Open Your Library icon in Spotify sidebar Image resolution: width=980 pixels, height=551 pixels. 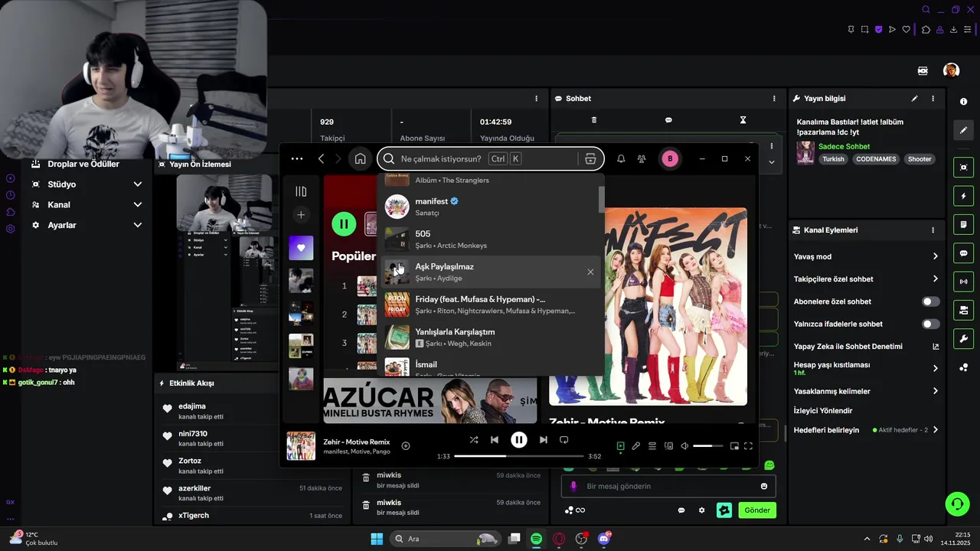click(301, 191)
